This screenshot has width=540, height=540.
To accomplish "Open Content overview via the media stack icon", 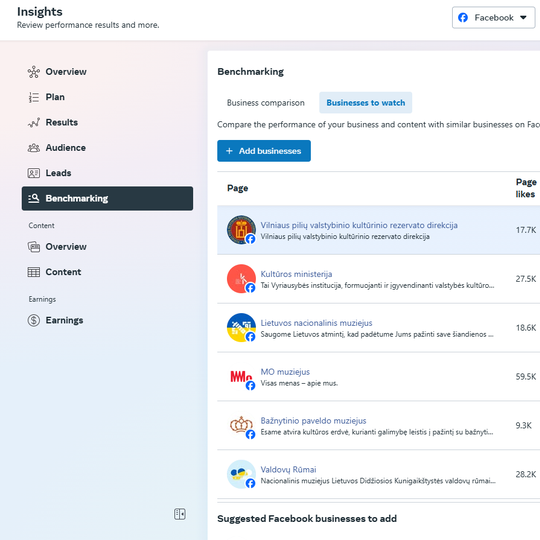I will [x=34, y=247].
